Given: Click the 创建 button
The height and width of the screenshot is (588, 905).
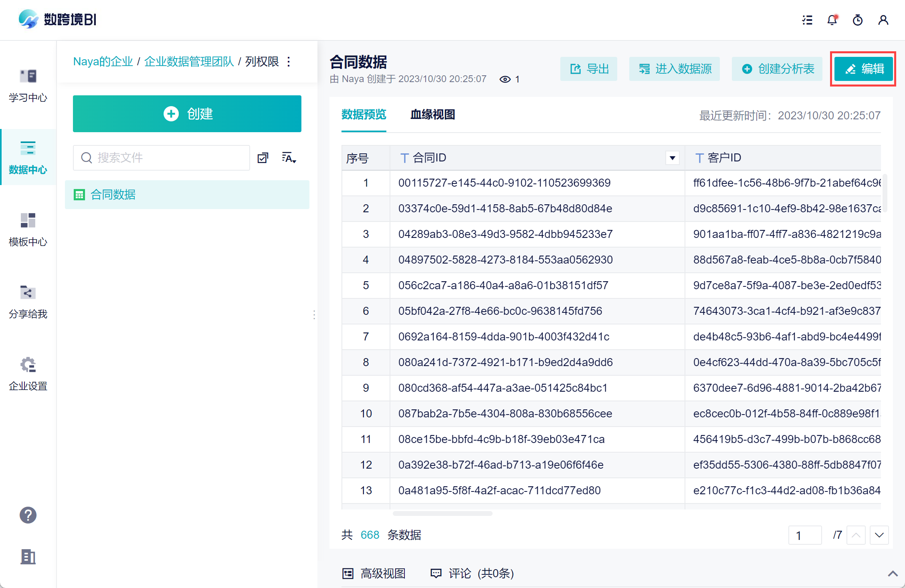Looking at the screenshot, I should [x=187, y=114].
